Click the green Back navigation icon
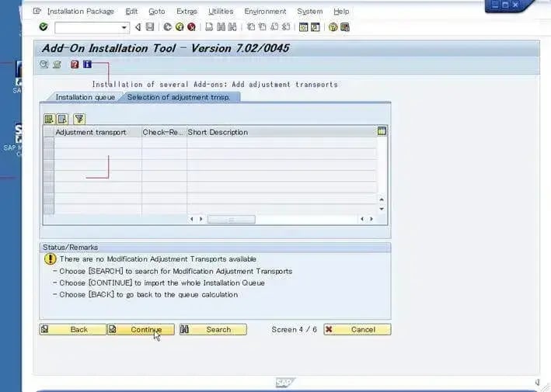The image size is (551, 392). [x=168, y=27]
